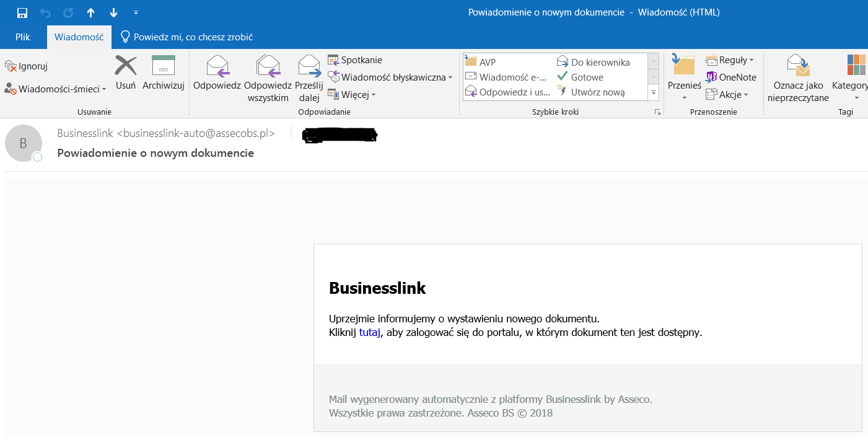Archive the message with Archiwizuj

pyautogui.click(x=164, y=73)
